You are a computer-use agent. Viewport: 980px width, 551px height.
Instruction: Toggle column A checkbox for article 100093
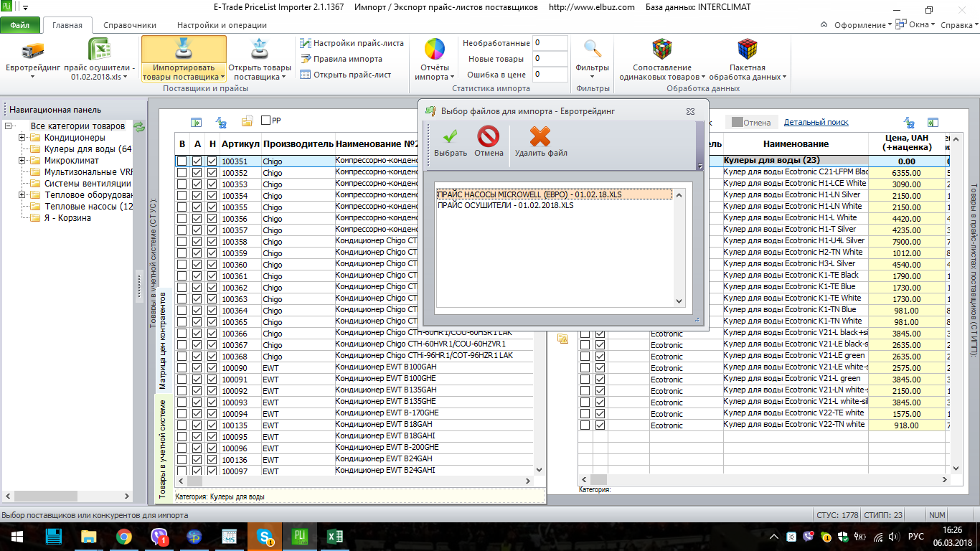point(197,402)
